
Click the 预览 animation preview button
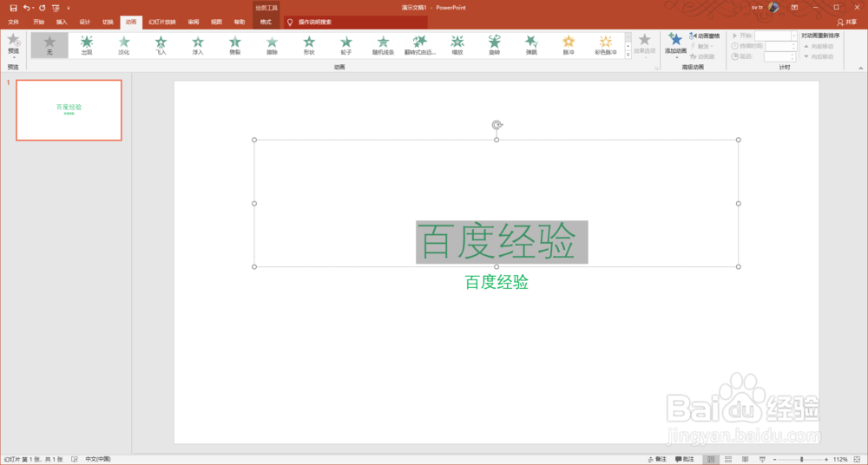click(13, 45)
